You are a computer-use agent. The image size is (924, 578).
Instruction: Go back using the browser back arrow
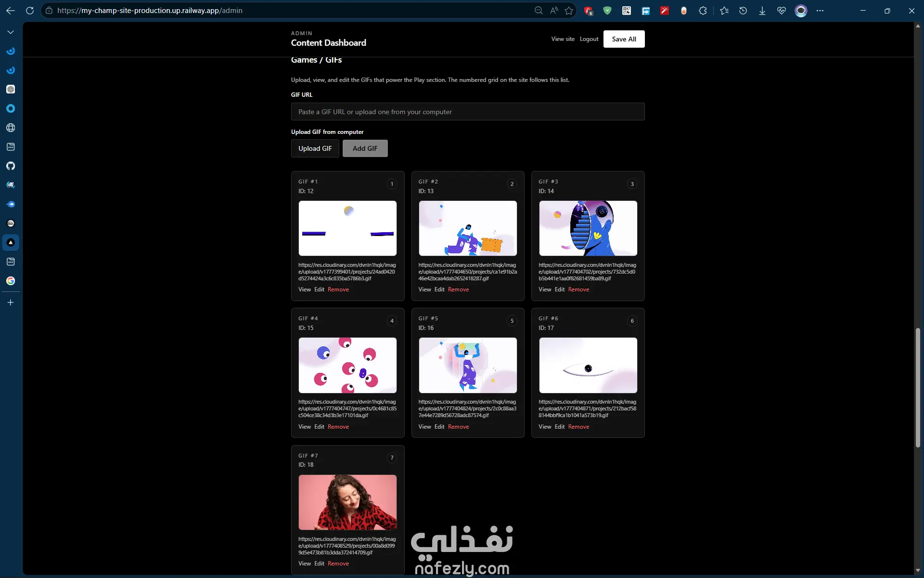(x=11, y=11)
